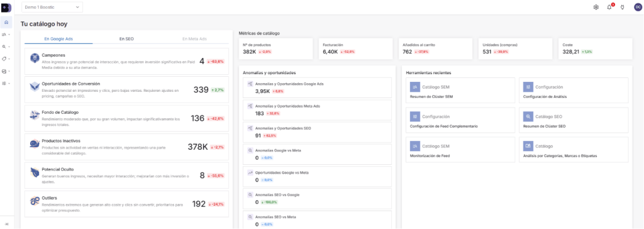Screen dimensions: 644x229
Task: Open the tag icon in sidebar
Action: [x=4, y=59]
